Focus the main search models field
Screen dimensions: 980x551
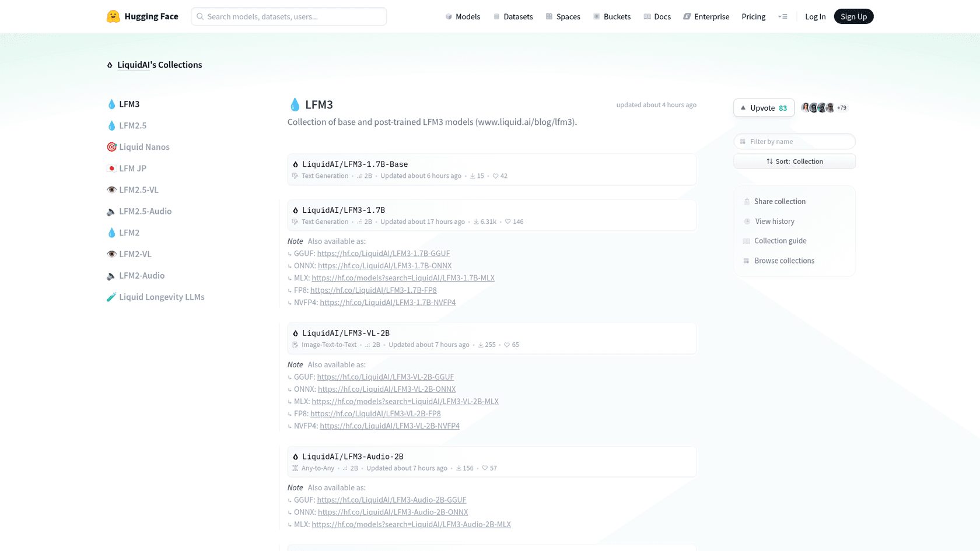[x=289, y=16]
